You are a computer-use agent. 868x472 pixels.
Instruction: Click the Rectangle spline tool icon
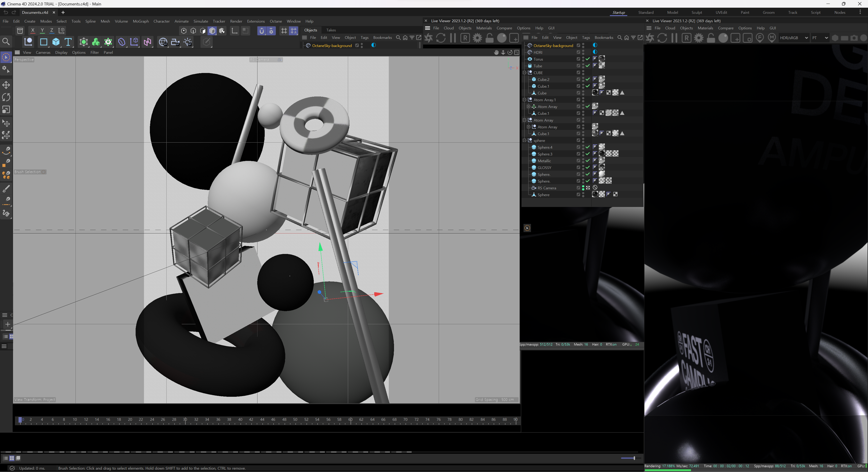43,42
